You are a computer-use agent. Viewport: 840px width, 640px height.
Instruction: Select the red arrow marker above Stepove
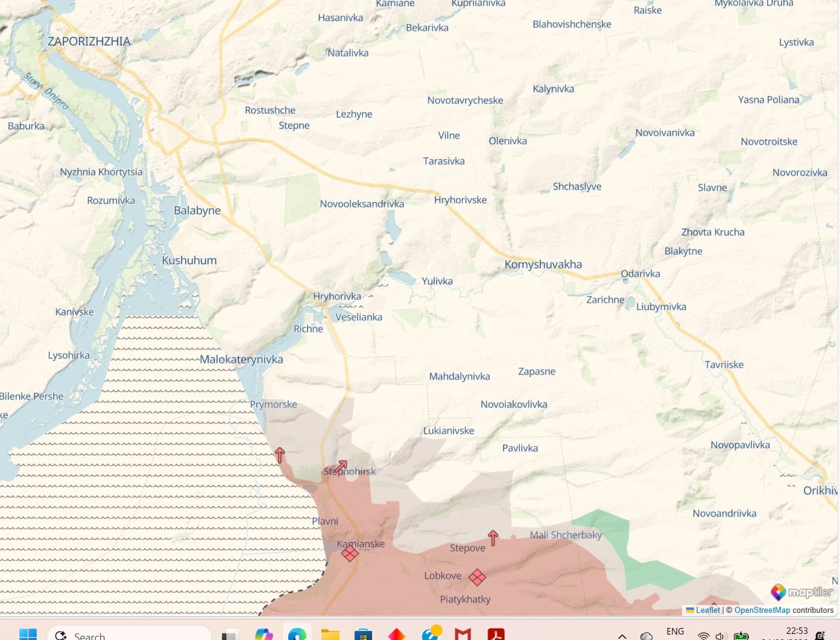(493, 537)
